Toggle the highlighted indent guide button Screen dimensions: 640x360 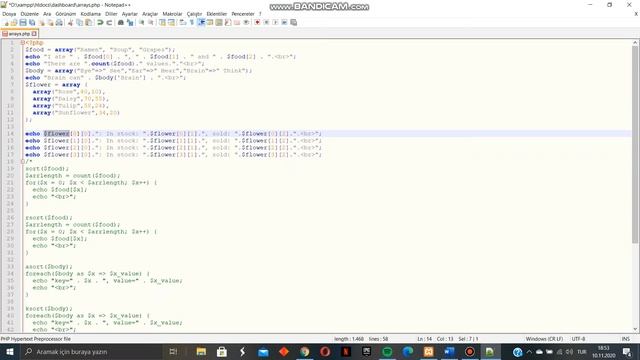coord(201,22)
